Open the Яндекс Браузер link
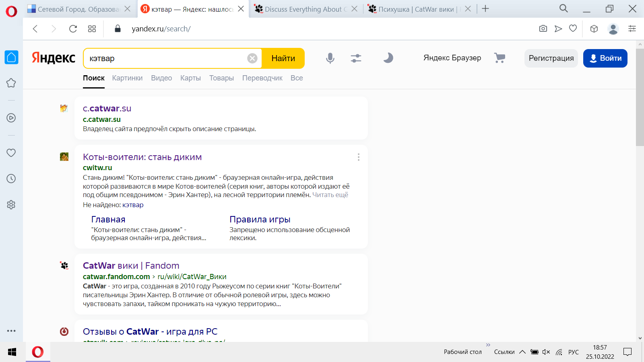Viewport: 644px width, 362px height. click(x=452, y=58)
